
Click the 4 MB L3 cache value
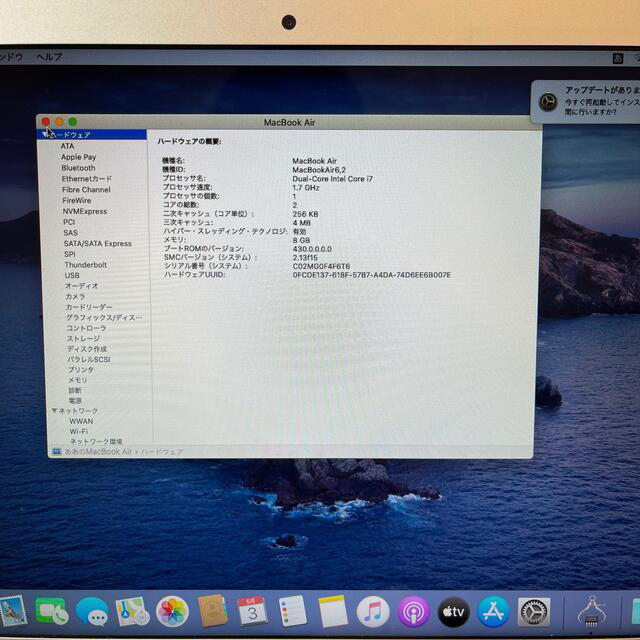(302, 223)
